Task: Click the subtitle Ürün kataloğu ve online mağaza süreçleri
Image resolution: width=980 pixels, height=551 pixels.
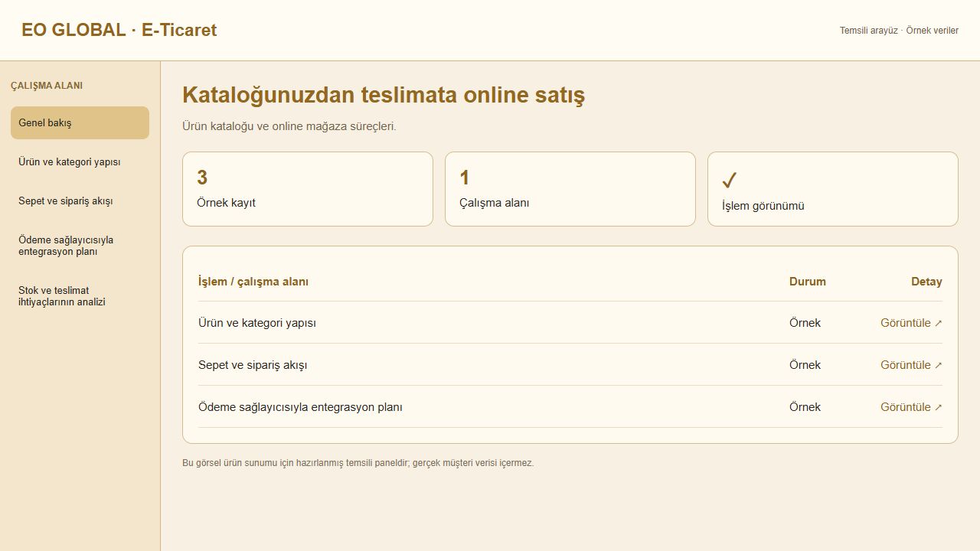Action: [289, 126]
